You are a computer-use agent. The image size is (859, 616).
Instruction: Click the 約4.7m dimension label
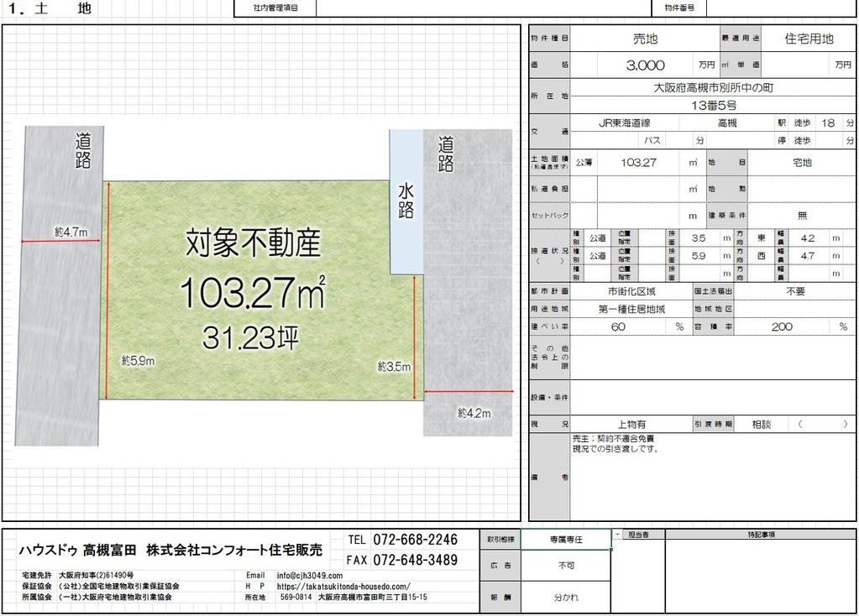click(71, 232)
